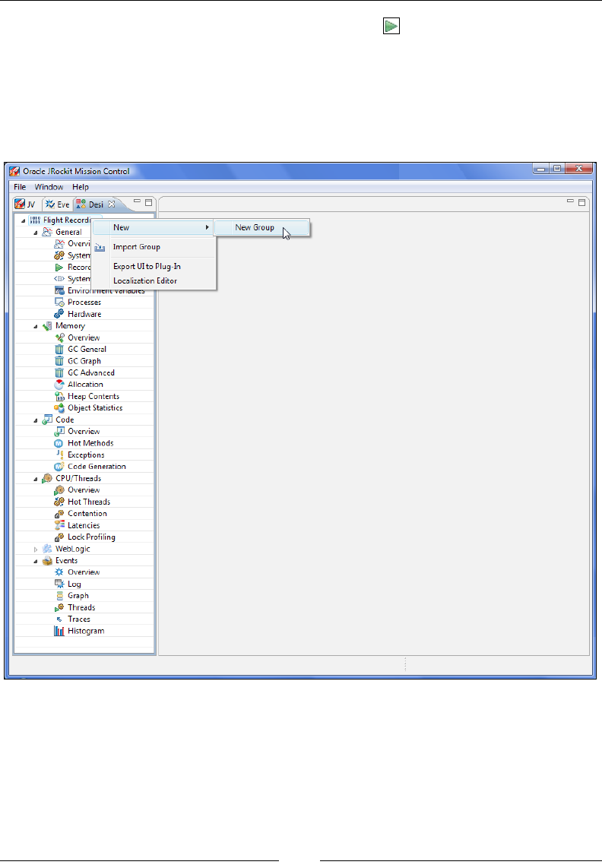This screenshot has width=602, height=868.
Task: Minimize the left tree panel
Action: [137, 202]
